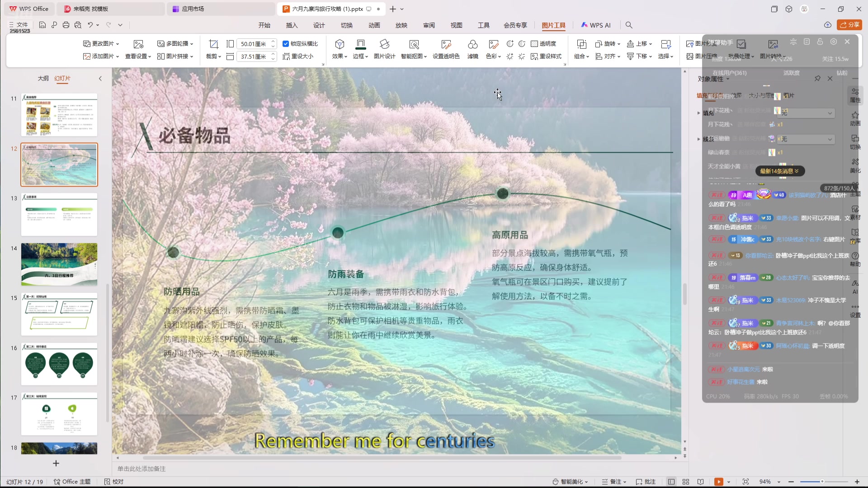Click the Undo arrow icon
Screen dimensions: 868x488
[90, 25]
